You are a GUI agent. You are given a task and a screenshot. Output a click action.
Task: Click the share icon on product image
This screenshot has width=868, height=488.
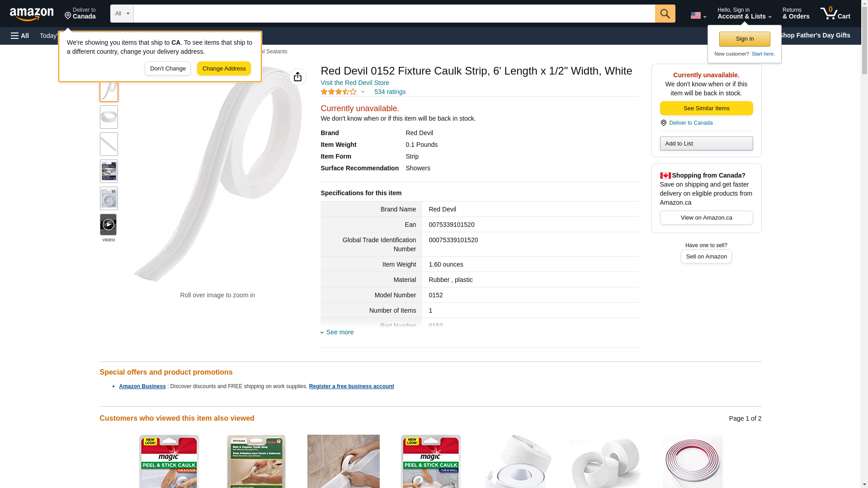click(x=297, y=77)
